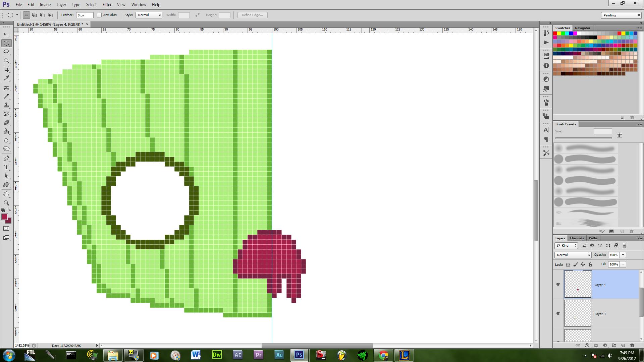Select the Hand tool
Screen dimensions: 644x362
[x=6, y=194]
